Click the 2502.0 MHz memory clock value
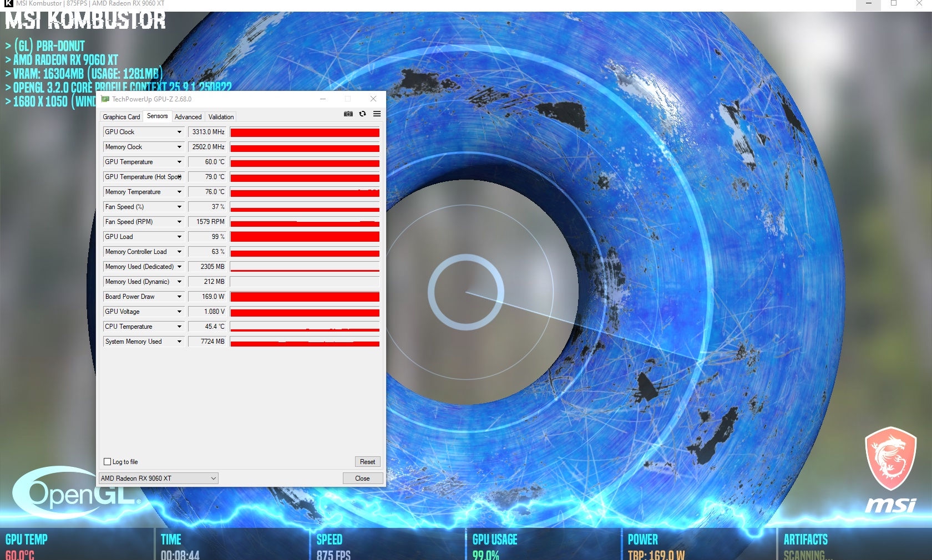The width and height of the screenshot is (932, 560). 207,147
